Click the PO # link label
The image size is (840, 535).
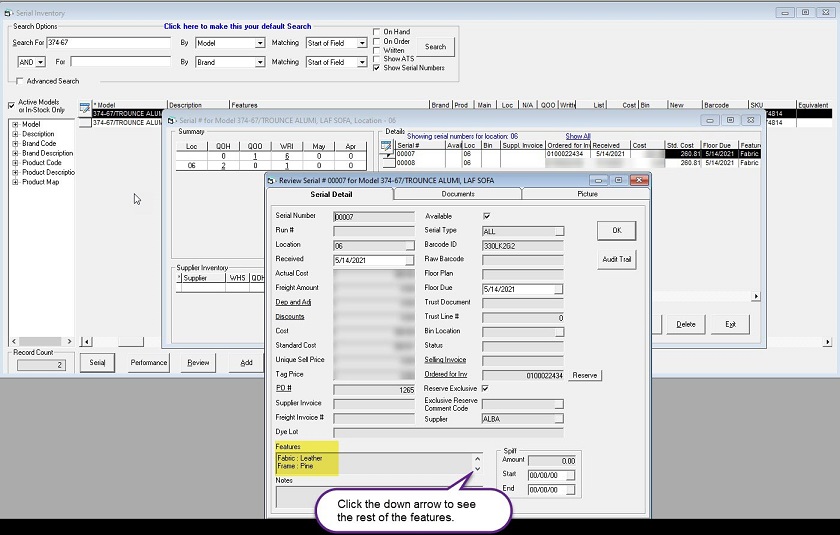coord(283,388)
